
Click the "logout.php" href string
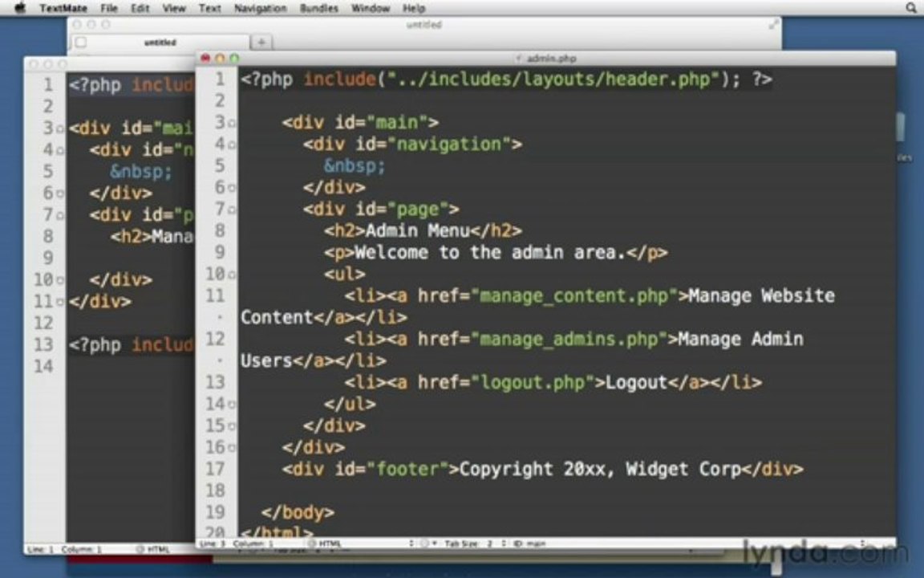coord(533,383)
